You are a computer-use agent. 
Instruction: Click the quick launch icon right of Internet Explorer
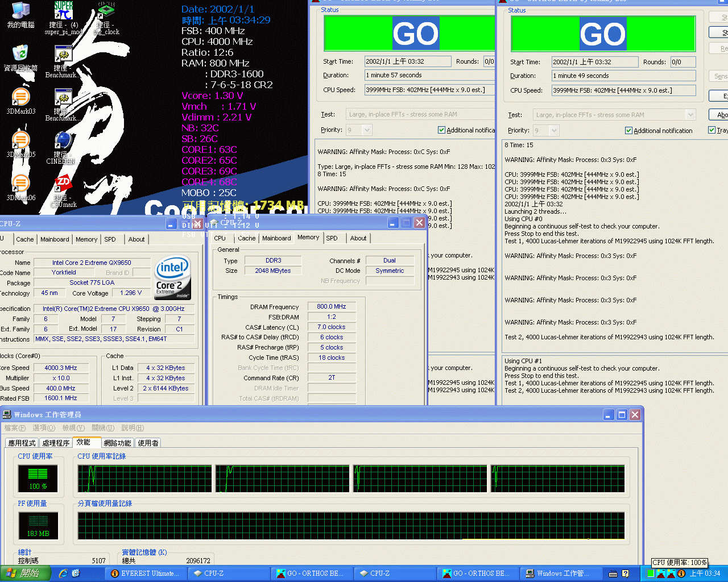(x=76, y=573)
